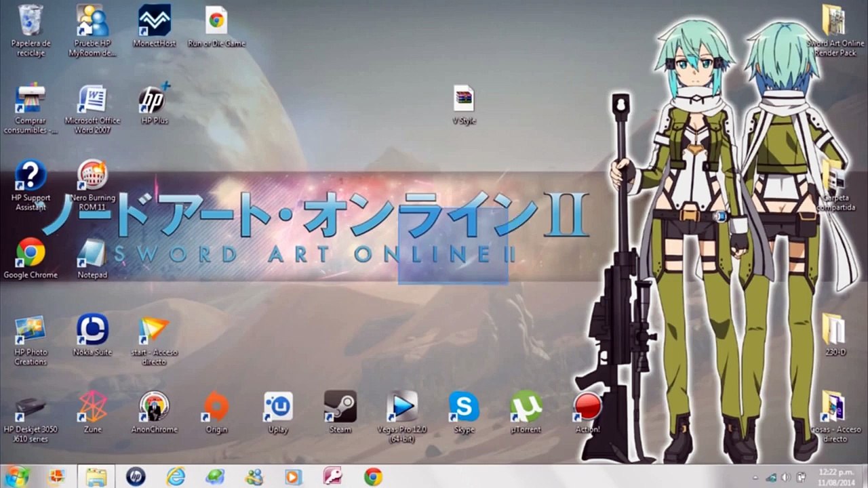Select the Origin desktop shortcut
The height and width of the screenshot is (488, 868).
click(x=216, y=413)
